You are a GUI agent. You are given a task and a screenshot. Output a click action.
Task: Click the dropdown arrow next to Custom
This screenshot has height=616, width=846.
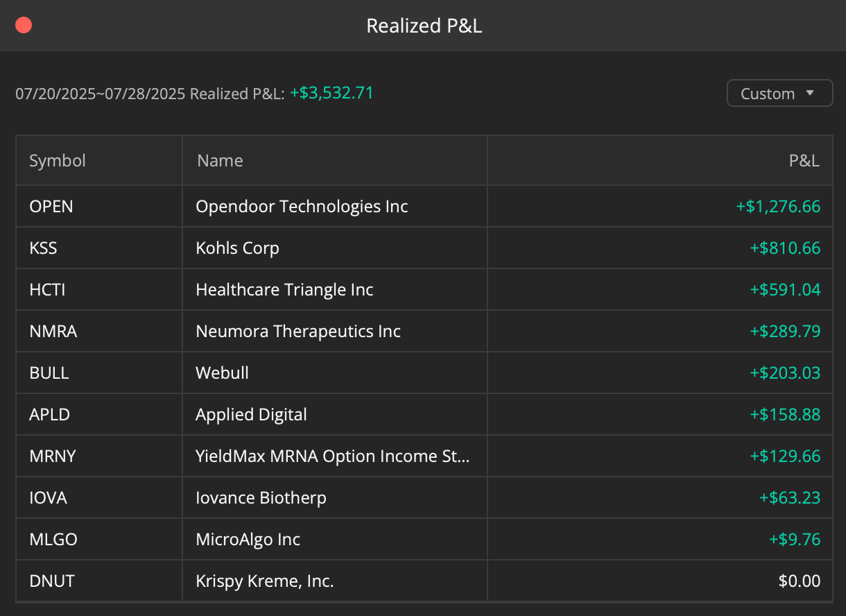tap(809, 93)
